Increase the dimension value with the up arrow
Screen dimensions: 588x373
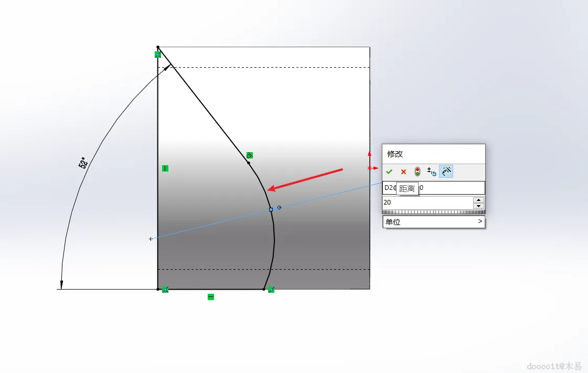478,200
